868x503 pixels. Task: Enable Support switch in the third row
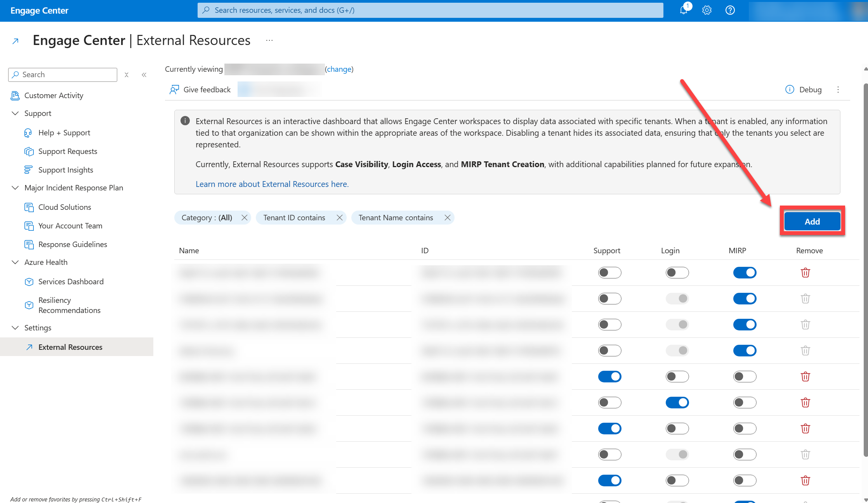click(x=609, y=325)
